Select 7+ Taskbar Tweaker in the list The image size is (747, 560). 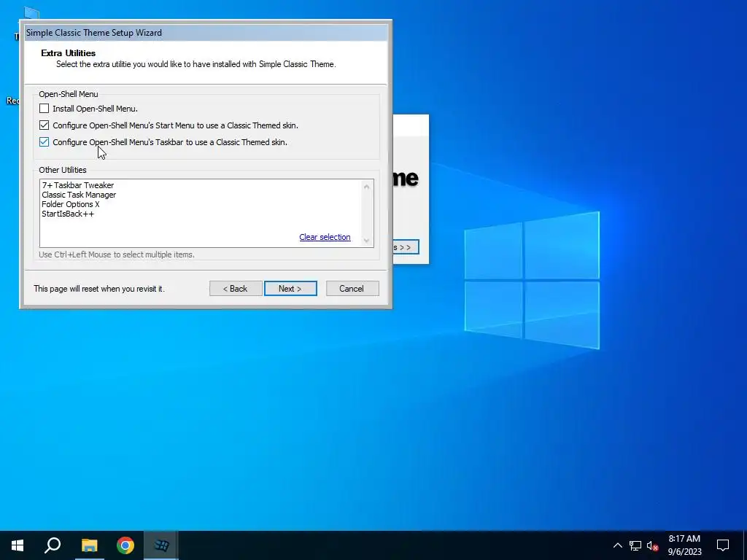click(x=77, y=185)
